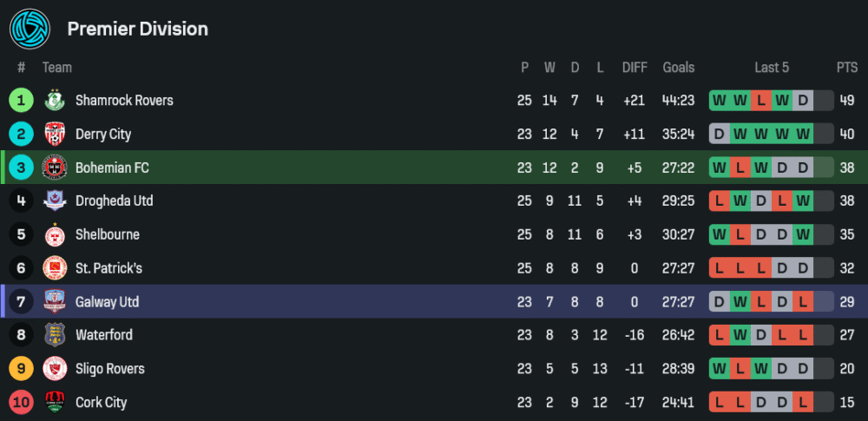This screenshot has width=868, height=421.
Task: Click the Derry City club crest
Action: click(x=55, y=135)
